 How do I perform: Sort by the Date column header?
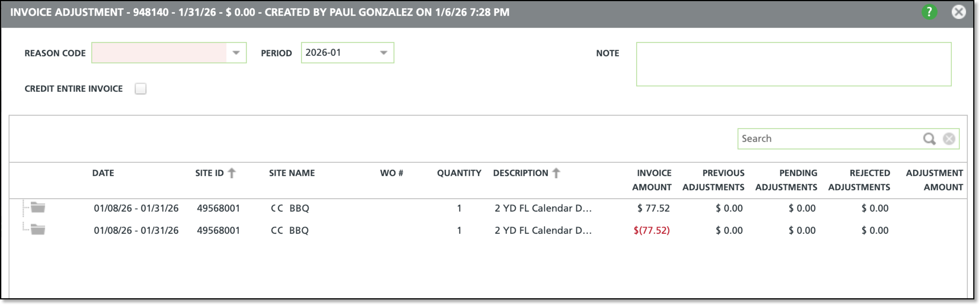click(103, 173)
